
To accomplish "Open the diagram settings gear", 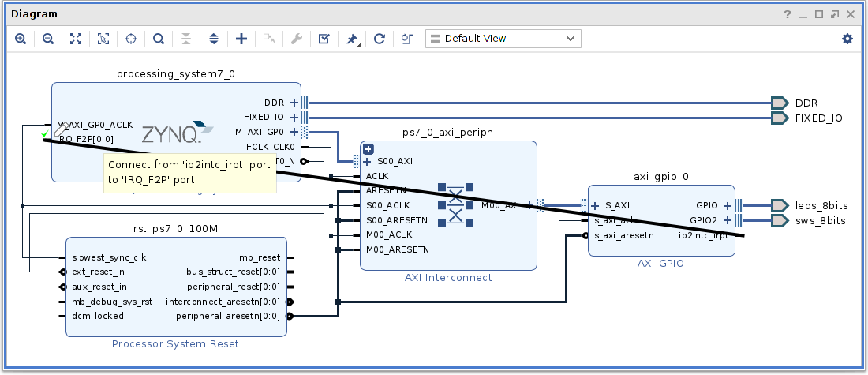I will tap(847, 39).
